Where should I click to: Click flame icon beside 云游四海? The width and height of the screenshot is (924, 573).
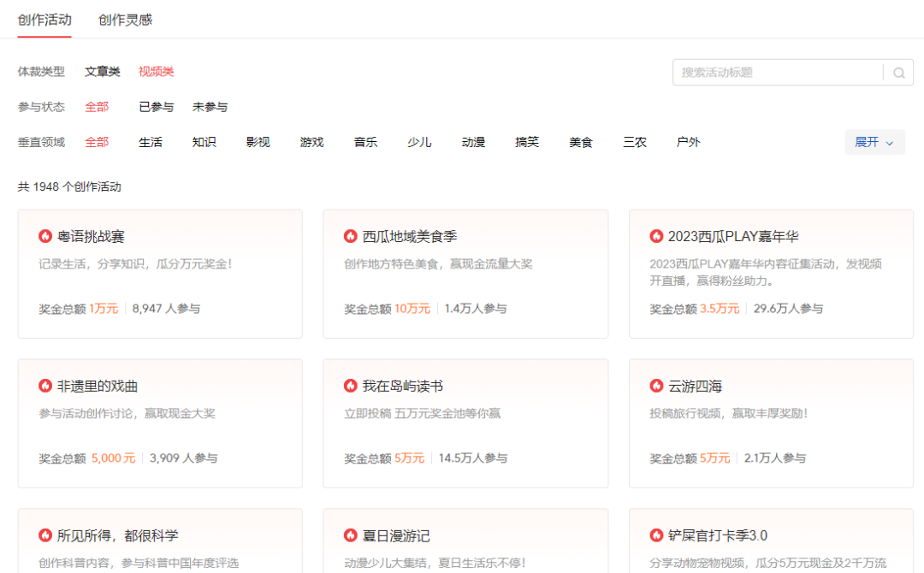tap(656, 386)
